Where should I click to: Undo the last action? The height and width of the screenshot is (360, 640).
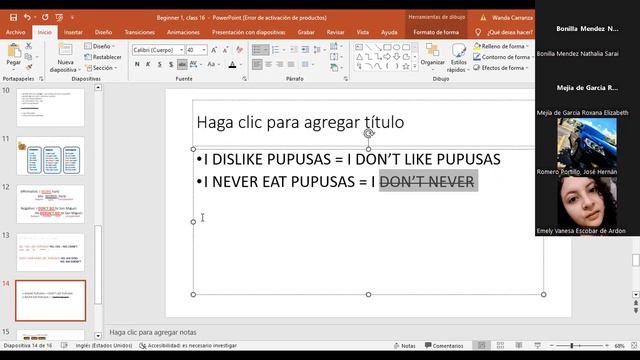coord(27,17)
